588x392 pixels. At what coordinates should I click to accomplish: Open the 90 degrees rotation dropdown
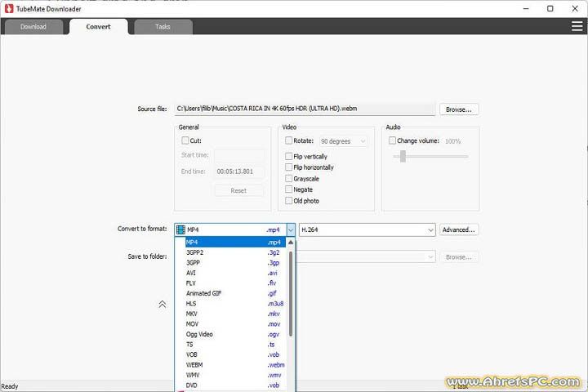(x=343, y=141)
